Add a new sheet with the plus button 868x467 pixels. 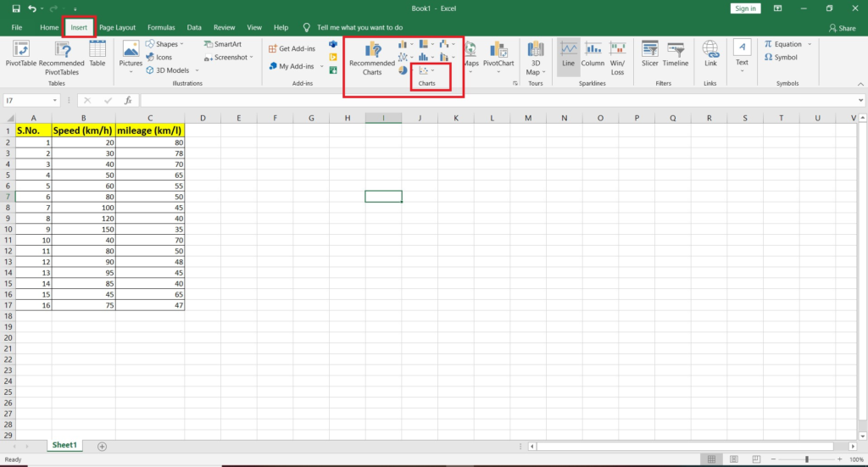(x=102, y=446)
